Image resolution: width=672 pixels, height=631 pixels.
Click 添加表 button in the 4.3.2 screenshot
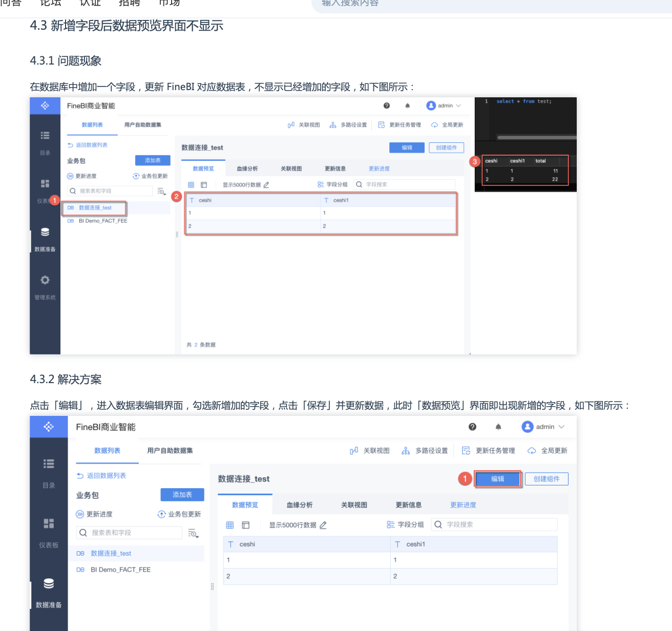(x=182, y=495)
